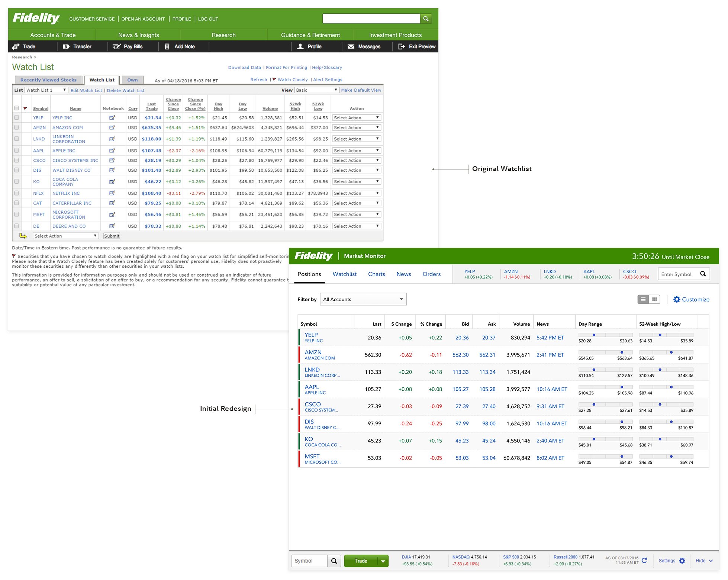Click the Fidelity header search field
The height and width of the screenshot is (580, 728).
point(371,19)
